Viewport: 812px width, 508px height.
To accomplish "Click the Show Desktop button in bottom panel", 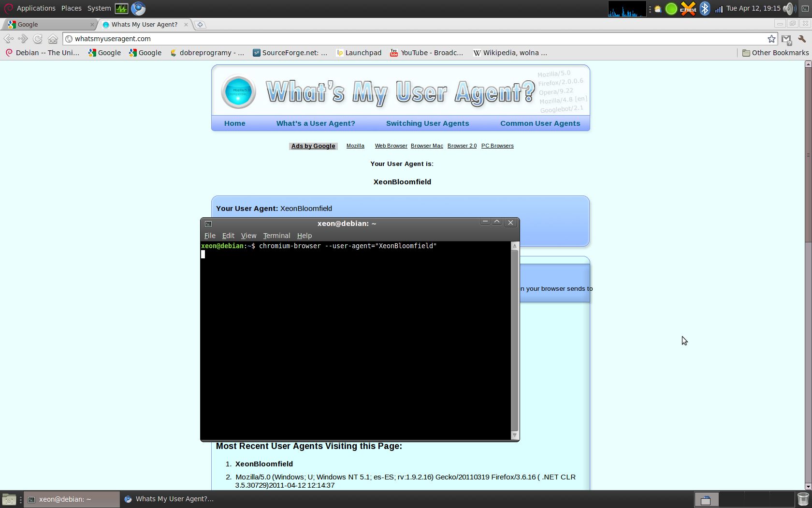I will click(9, 499).
